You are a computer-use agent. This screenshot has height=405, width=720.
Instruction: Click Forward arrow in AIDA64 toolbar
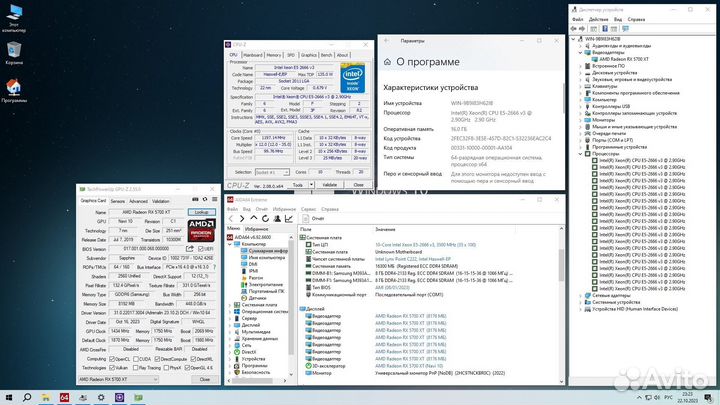(x=242, y=219)
